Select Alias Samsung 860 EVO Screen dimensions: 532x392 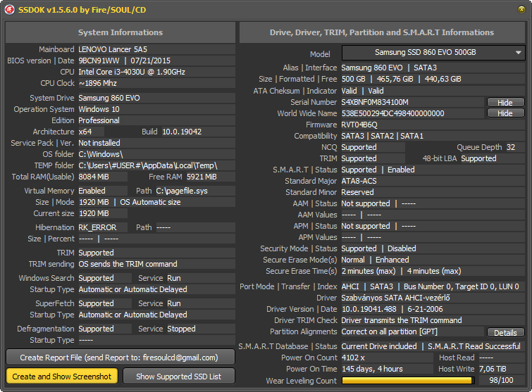click(372, 68)
